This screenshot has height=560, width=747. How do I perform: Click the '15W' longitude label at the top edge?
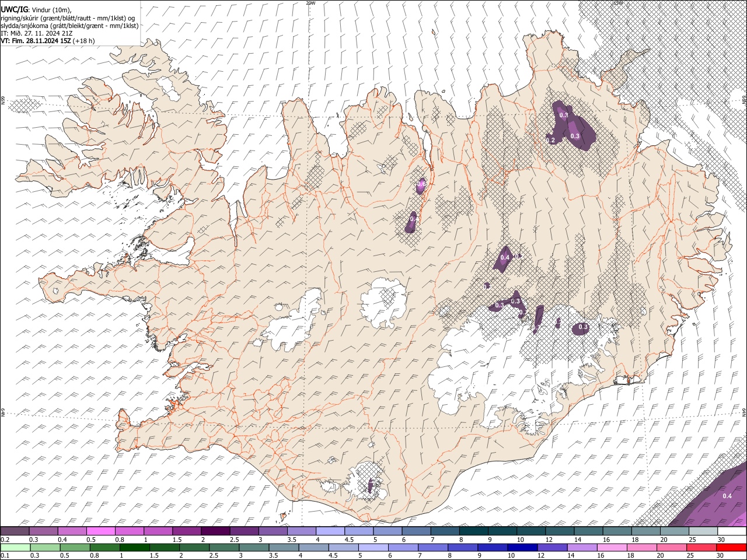(x=618, y=3)
